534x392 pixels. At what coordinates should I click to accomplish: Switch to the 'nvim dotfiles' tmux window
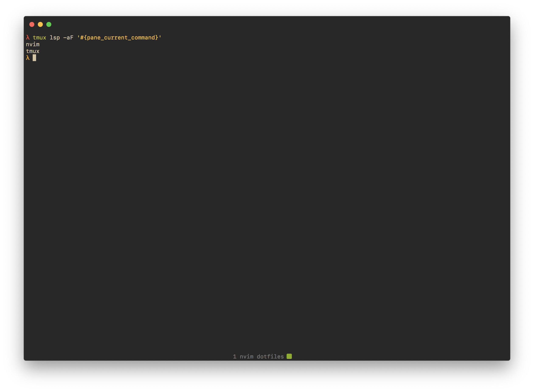tap(259, 356)
